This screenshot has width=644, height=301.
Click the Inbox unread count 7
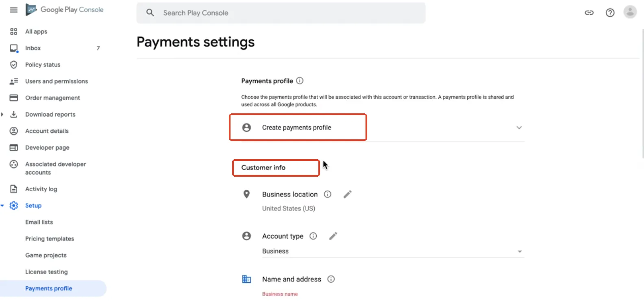click(x=98, y=48)
